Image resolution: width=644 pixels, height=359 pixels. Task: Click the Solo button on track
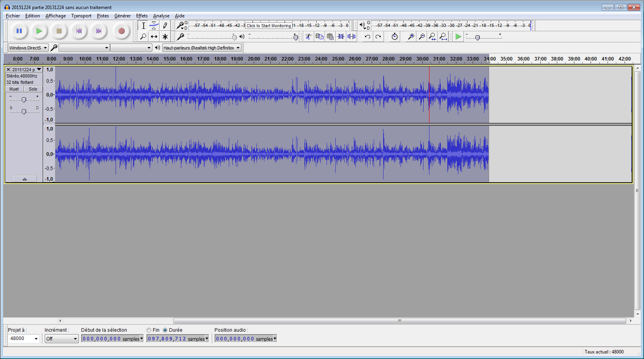[33, 89]
